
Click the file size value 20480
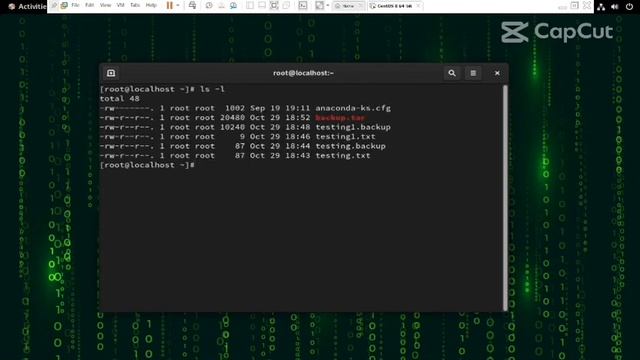232,118
